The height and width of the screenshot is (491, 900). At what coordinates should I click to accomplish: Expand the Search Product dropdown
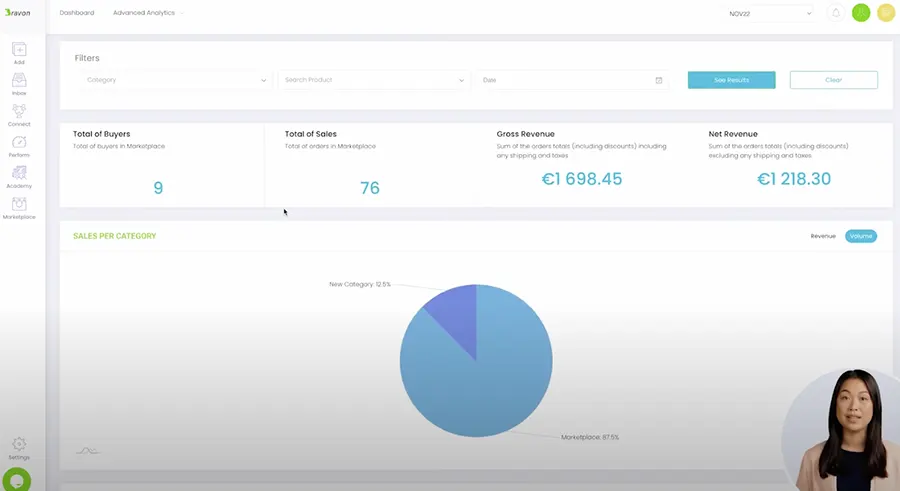pyautogui.click(x=374, y=80)
